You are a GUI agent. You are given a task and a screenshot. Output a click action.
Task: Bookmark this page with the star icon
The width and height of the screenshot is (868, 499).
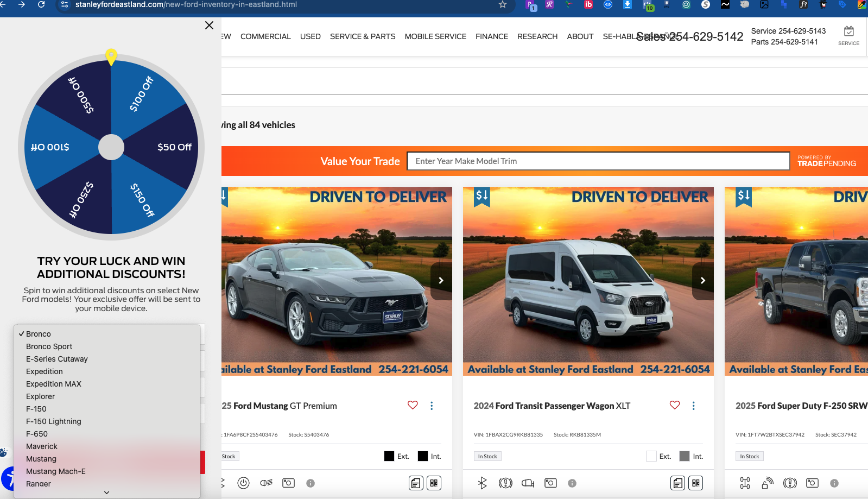pos(503,4)
